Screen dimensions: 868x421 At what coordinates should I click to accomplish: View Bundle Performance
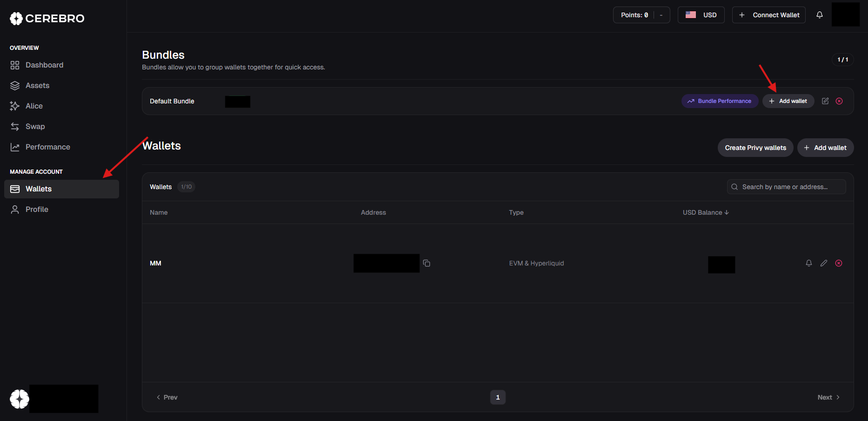pos(720,101)
